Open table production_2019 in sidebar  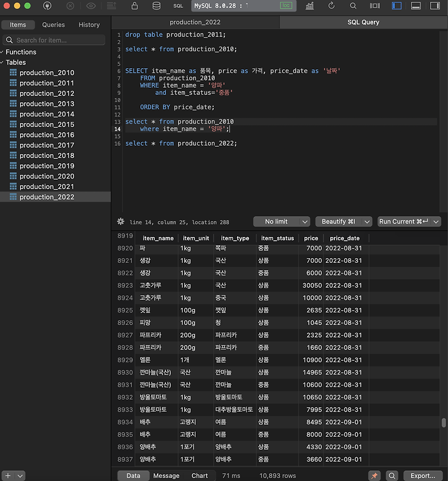(x=47, y=166)
